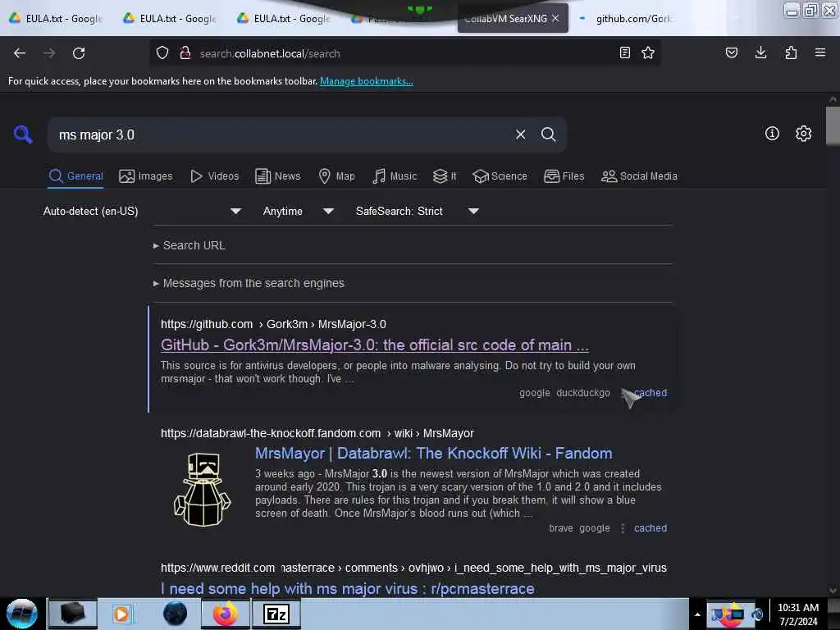Open GitHub Gork3m/MrsMajor-3.0 result
Viewport: 840px width, 630px height.
[374, 345]
